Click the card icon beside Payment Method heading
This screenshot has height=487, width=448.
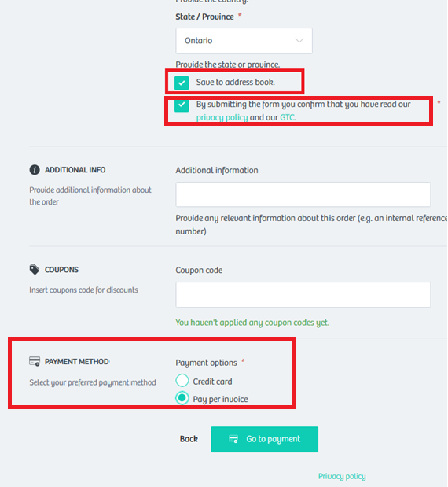pyautogui.click(x=35, y=362)
